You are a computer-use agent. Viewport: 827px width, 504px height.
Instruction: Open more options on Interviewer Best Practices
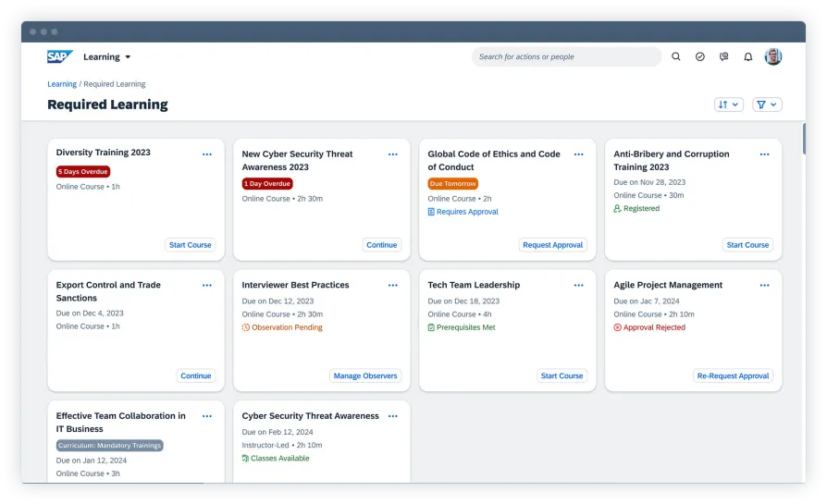coord(392,286)
